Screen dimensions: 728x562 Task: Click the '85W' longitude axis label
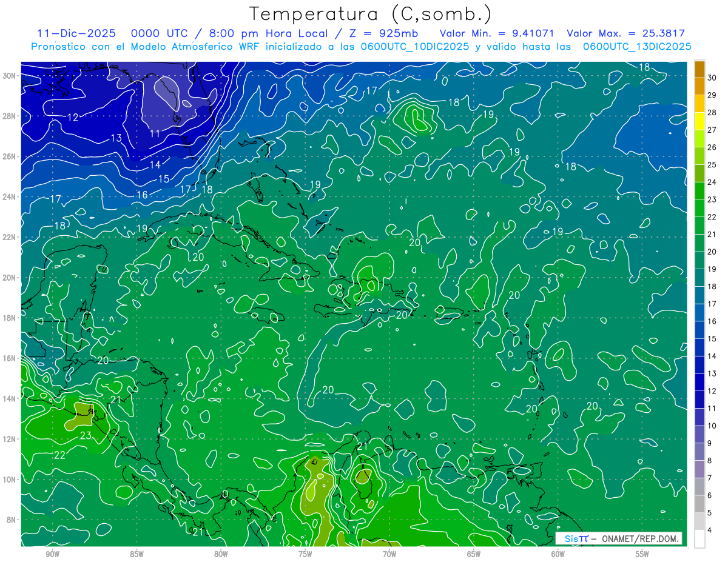tap(136, 554)
